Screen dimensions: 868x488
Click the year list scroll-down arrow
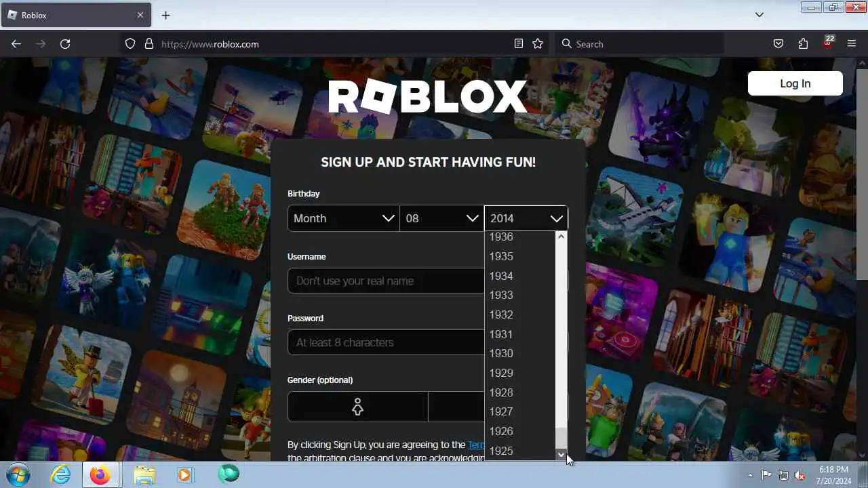(x=561, y=455)
